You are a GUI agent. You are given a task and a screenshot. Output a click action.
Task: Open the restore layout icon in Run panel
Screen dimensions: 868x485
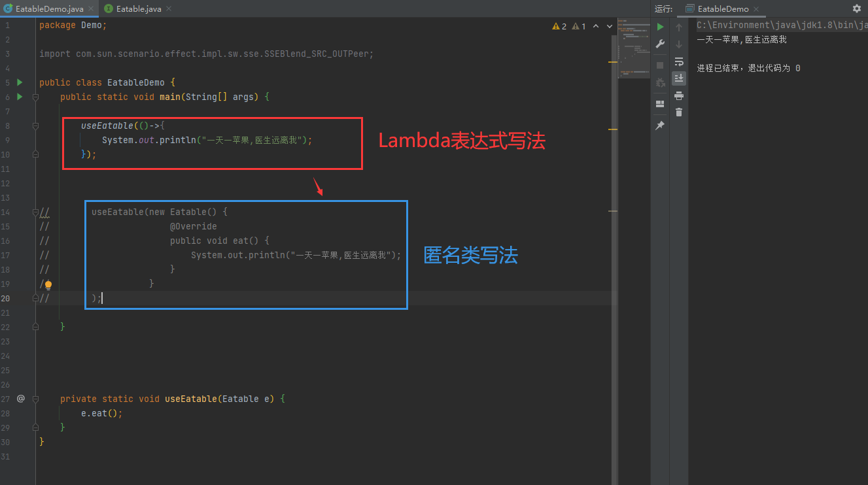[661, 103]
